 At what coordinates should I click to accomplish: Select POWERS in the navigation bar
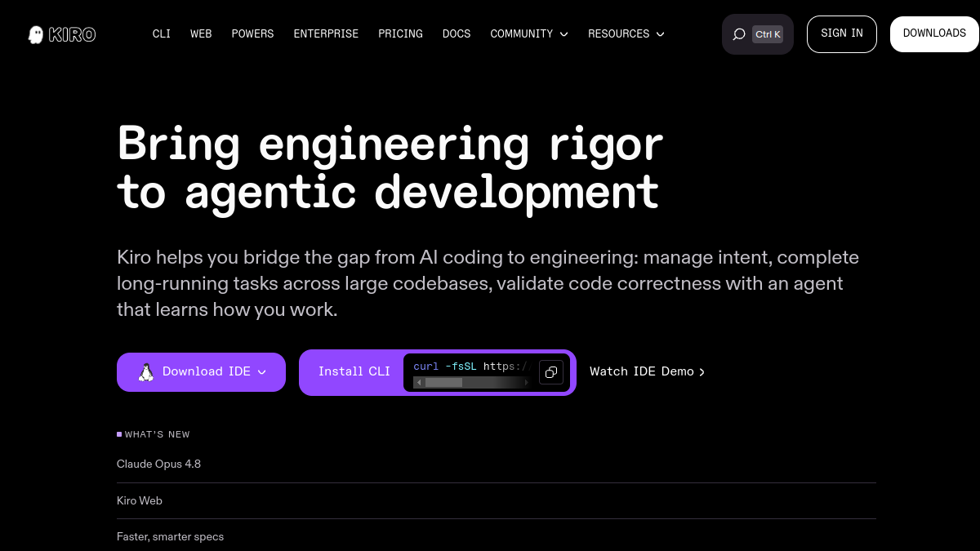click(x=253, y=34)
